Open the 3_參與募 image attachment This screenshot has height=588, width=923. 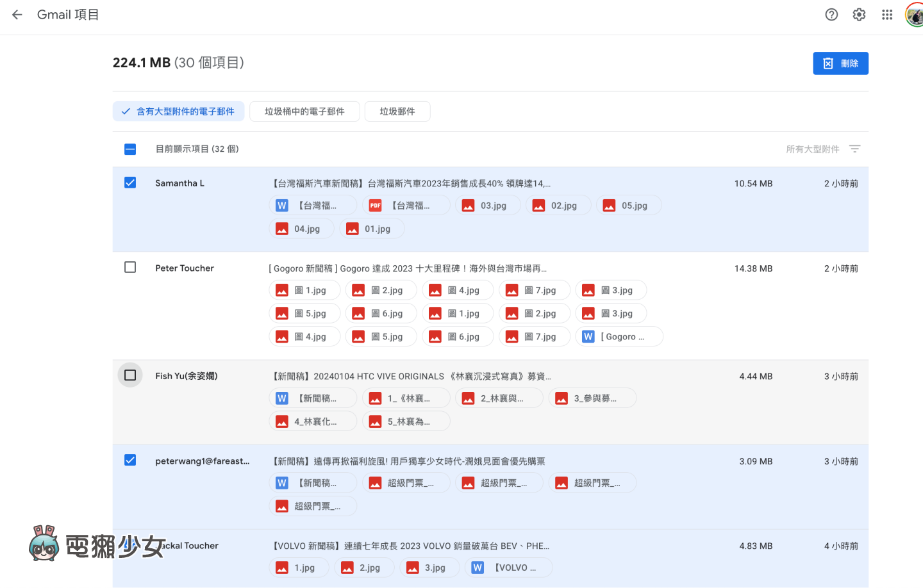(x=593, y=398)
